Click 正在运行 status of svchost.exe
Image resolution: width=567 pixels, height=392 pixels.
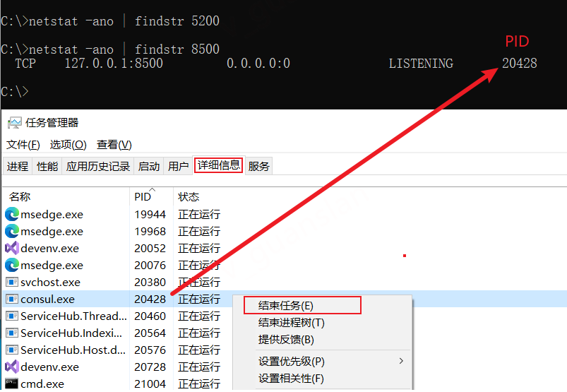(x=199, y=283)
